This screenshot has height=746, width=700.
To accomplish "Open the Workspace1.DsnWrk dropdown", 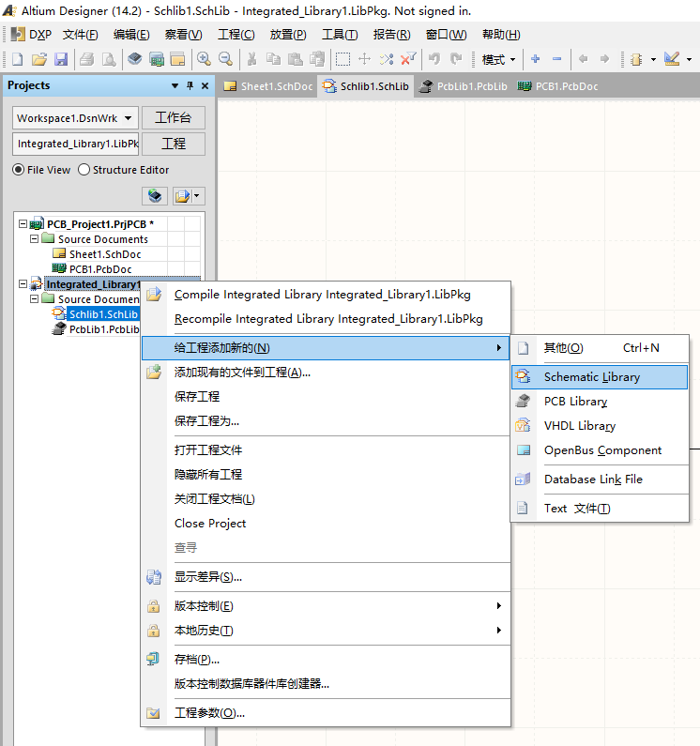I will [x=128, y=118].
